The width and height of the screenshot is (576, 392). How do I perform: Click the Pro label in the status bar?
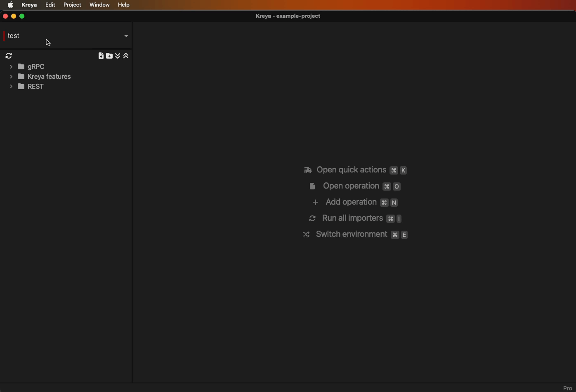click(568, 388)
